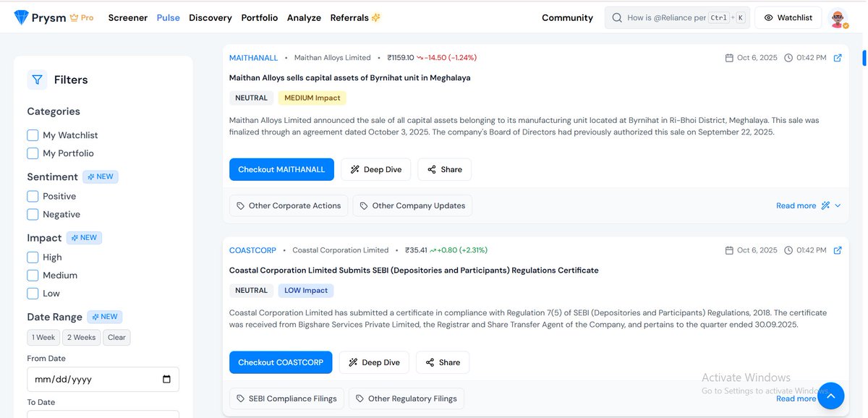Clear the date range filter

pos(116,338)
